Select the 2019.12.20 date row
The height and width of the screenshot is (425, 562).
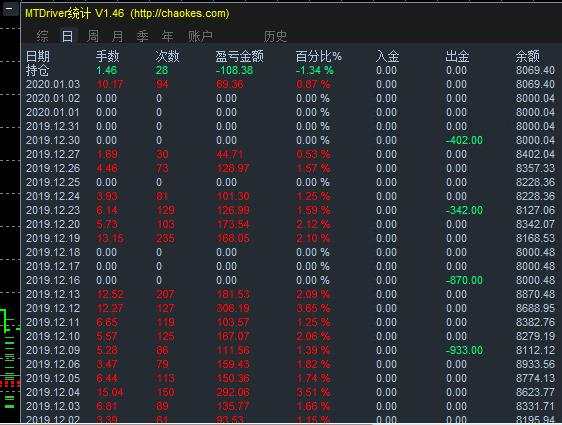tap(53, 224)
